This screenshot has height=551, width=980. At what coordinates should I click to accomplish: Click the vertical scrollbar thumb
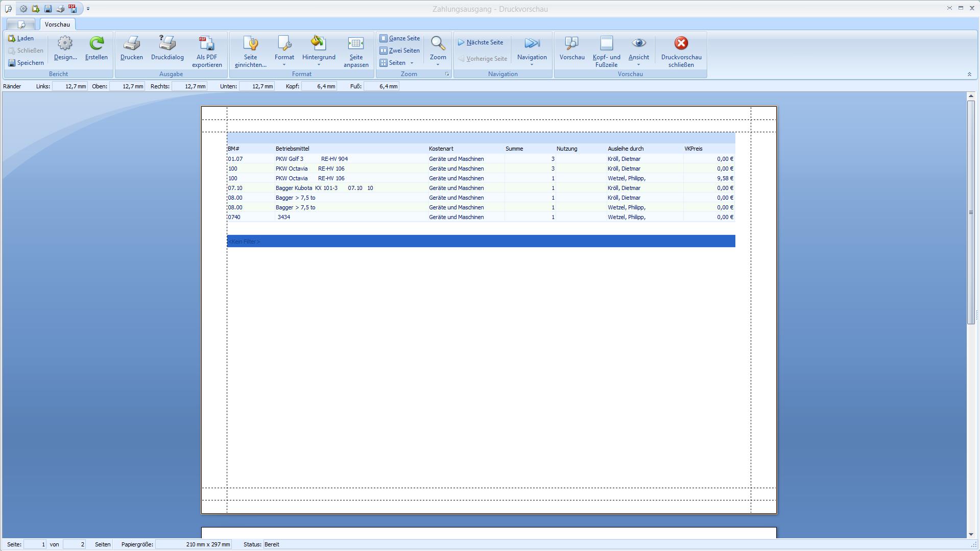[x=971, y=212]
